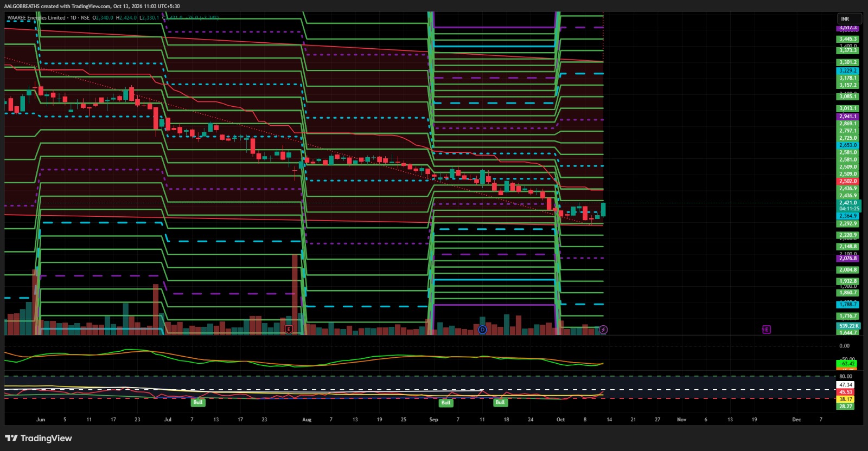Click the purple upcoming earnings E icon
The height and width of the screenshot is (451, 868).
[x=766, y=329]
